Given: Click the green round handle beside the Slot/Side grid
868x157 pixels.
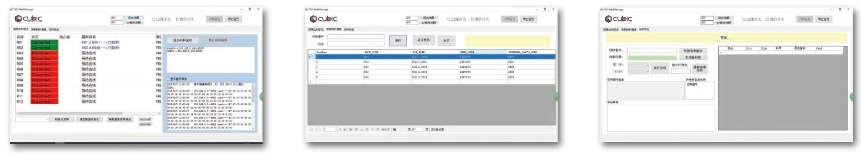Looking at the screenshot, I should pos(851,96).
